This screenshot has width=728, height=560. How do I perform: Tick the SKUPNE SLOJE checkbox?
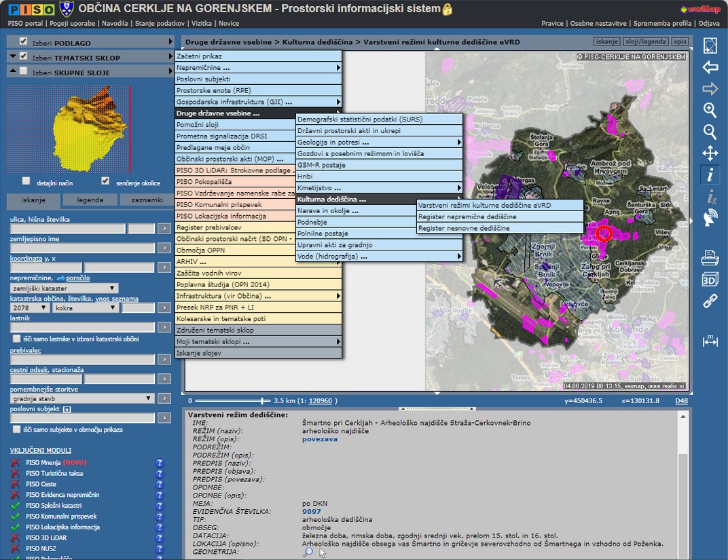(x=24, y=71)
